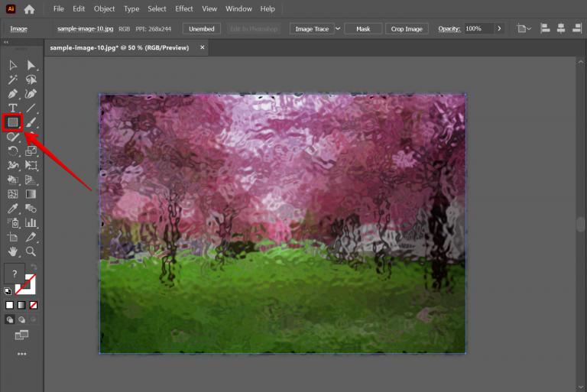The height and width of the screenshot is (392, 587).
Task: Select the Paintbrush tool
Action: pos(31,121)
